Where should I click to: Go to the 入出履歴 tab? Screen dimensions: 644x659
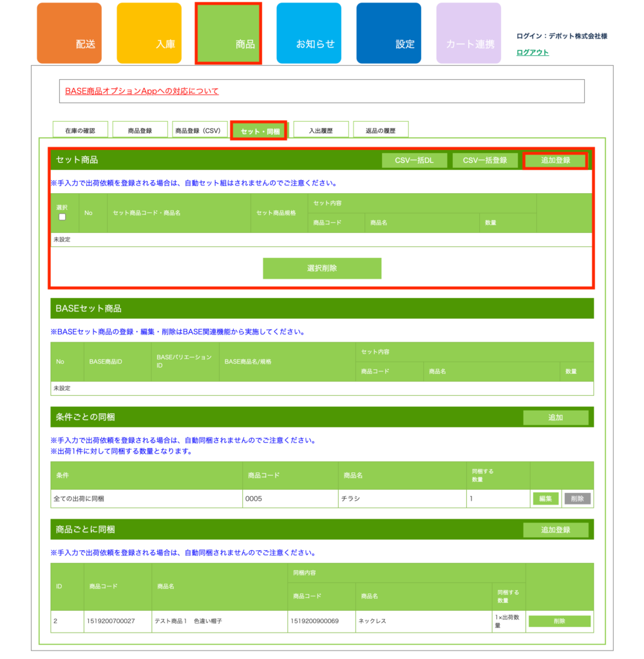pyautogui.click(x=321, y=130)
